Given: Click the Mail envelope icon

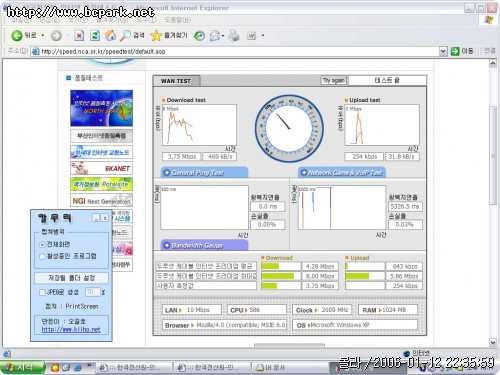Looking at the screenshot, I should click(215, 36).
